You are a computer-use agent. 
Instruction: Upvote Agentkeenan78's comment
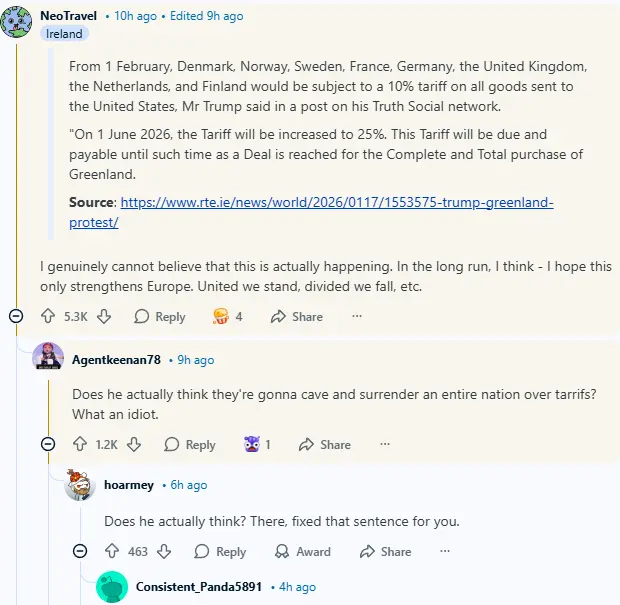[79, 444]
